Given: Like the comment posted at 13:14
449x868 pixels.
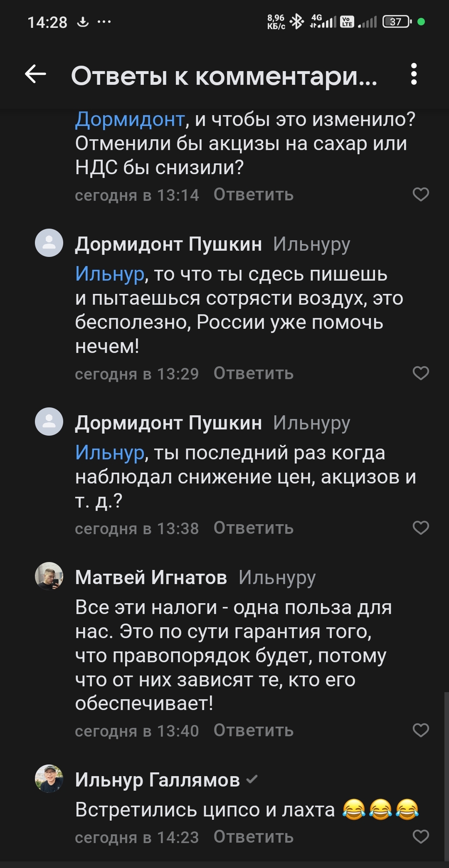Looking at the screenshot, I should [420, 195].
